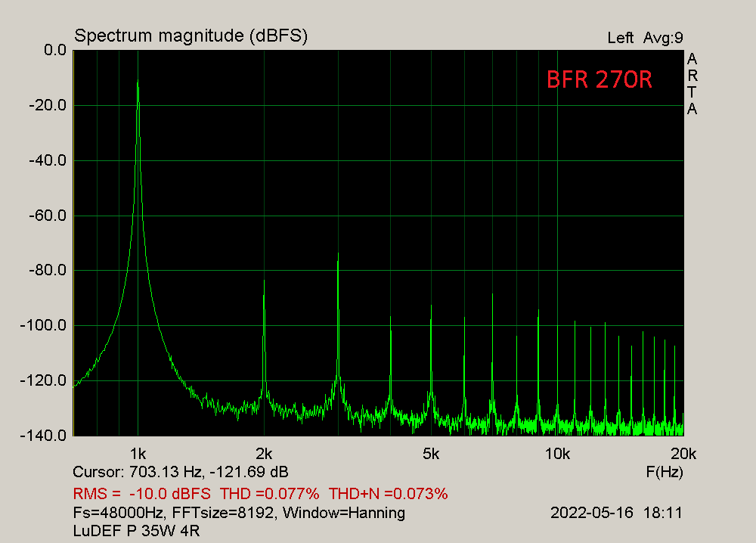Click the 'Cursor: 703.13 Hz, -121.69 dB' readout
The image size is (756, 543).
[181, 472]
